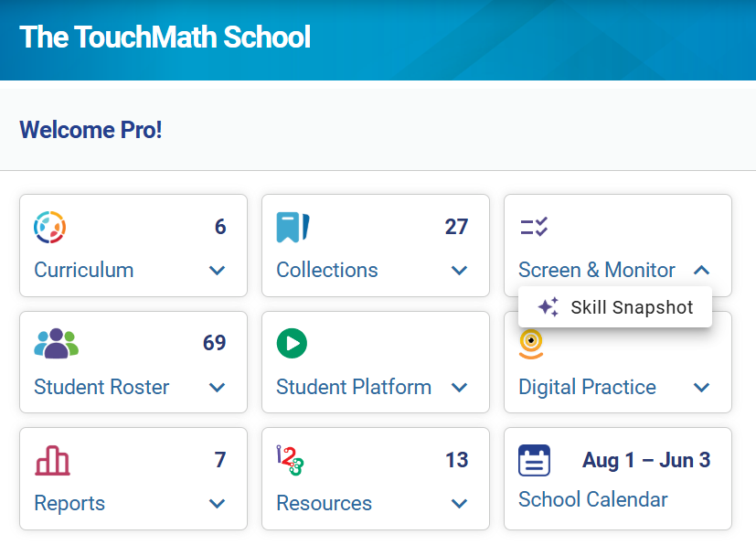Open the Resources link
Viewport: 756px width, 556px height.
pos(324,504)
